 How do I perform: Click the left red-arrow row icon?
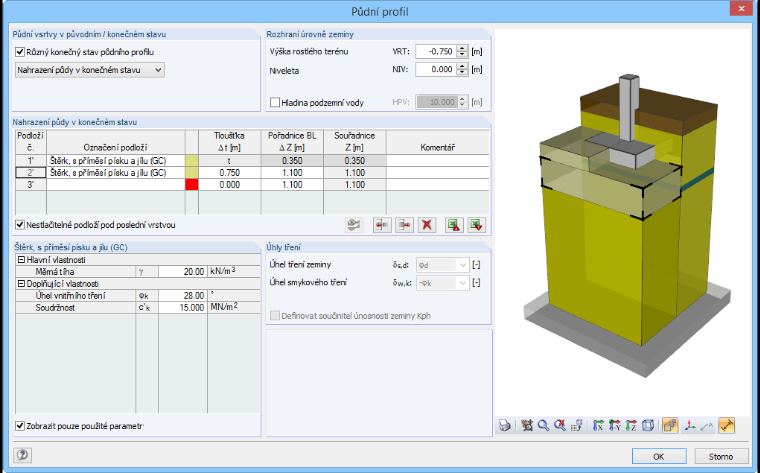[382, 225]
